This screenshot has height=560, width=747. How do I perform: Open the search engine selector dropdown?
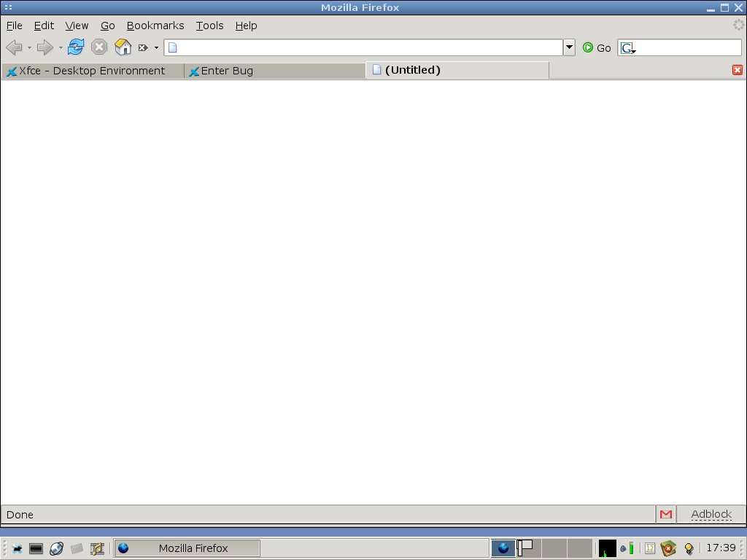point(628,48)
